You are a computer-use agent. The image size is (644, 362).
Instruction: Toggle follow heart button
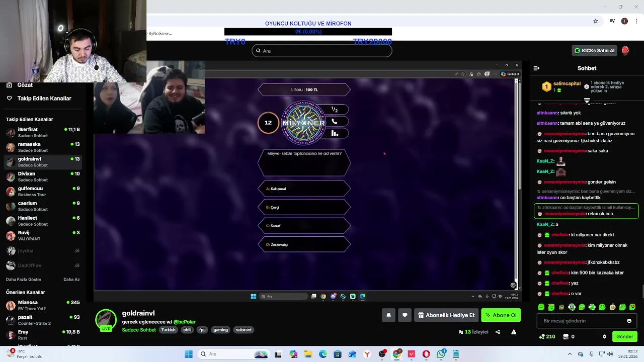[x=405, y=315]
